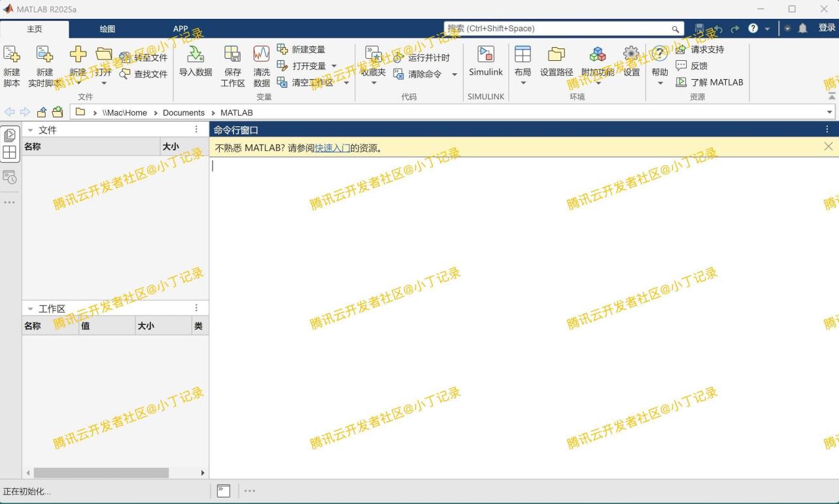Open the notifications bell

(802, 28)
